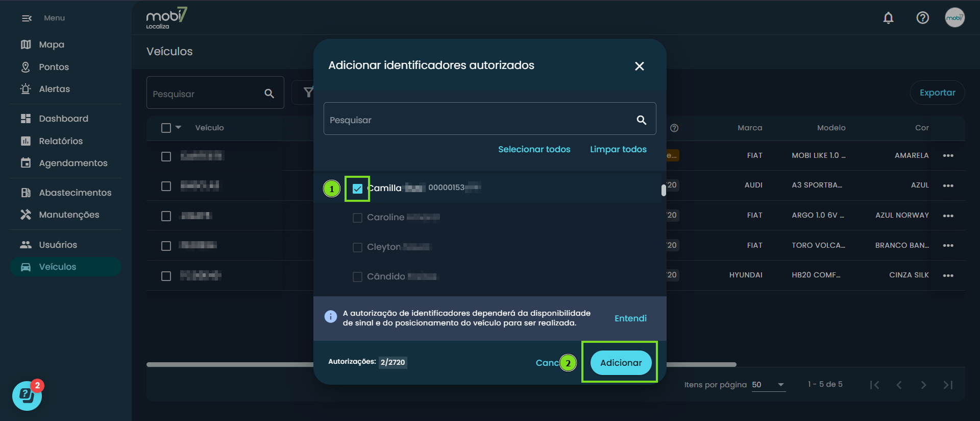
Task: Open header checkbox dropdown arrow
Action: coord(178,127)
